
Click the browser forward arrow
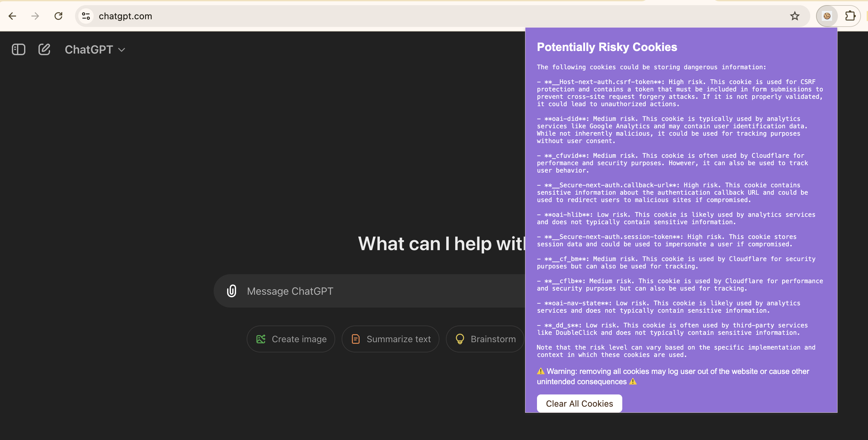click(x=35, y=16)
